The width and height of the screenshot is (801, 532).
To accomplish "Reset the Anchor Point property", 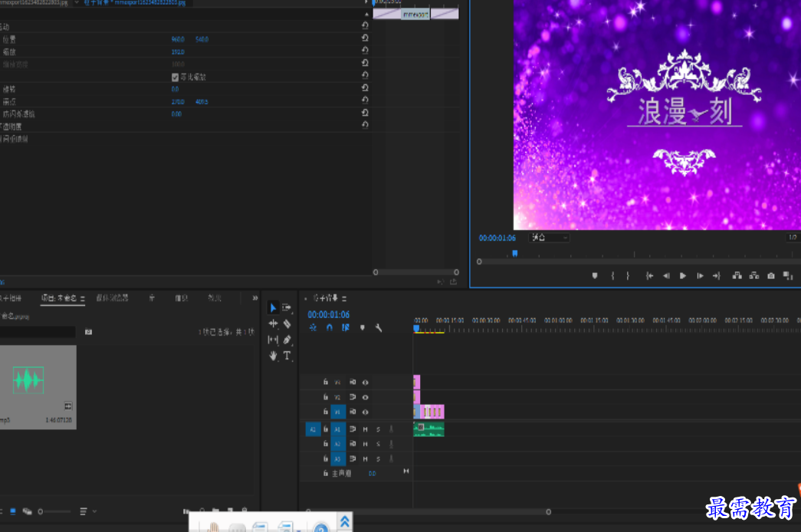I will (365, 100).
